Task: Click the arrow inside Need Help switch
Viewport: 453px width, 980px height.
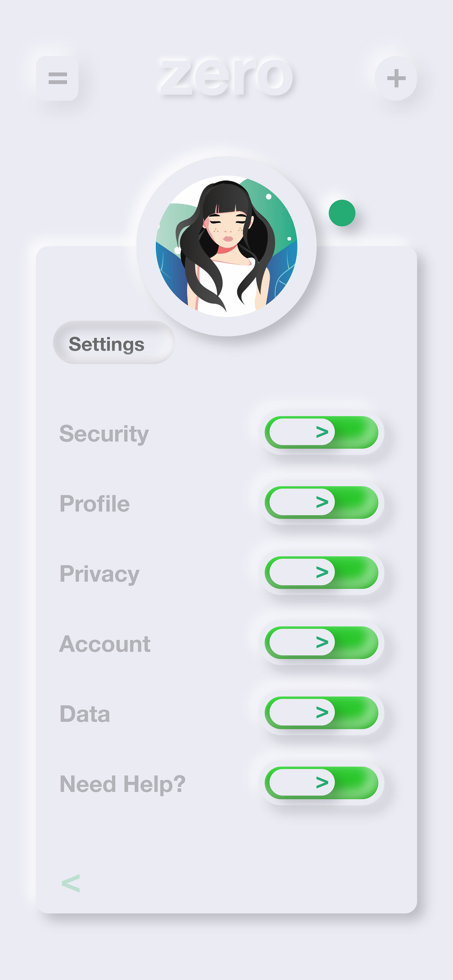Action: (x=322, y=782)
